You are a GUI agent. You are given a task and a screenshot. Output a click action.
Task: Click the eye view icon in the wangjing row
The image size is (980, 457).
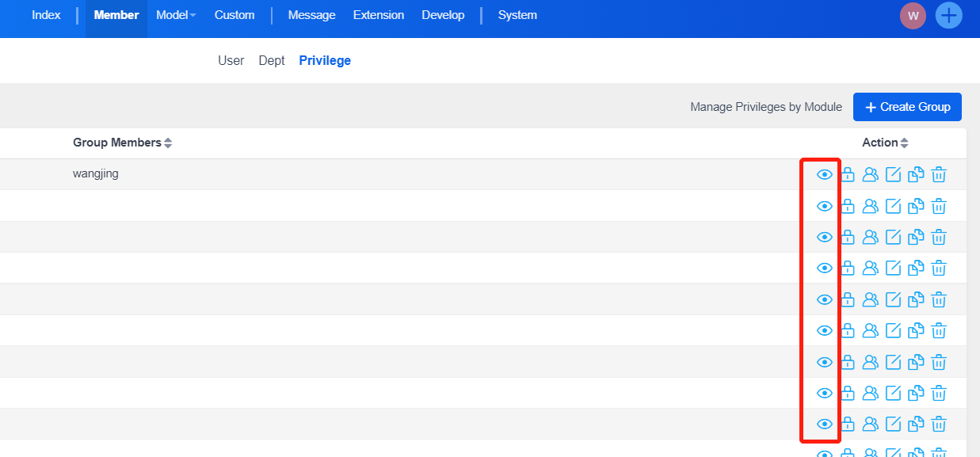pyautogui.click(x=824, y=175)
